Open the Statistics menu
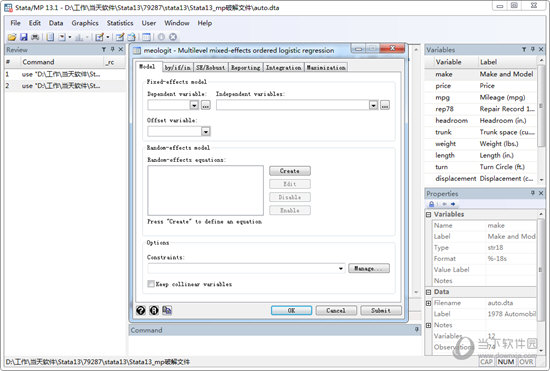This screenshot has height=371, width=550. (x=120, y=23)
